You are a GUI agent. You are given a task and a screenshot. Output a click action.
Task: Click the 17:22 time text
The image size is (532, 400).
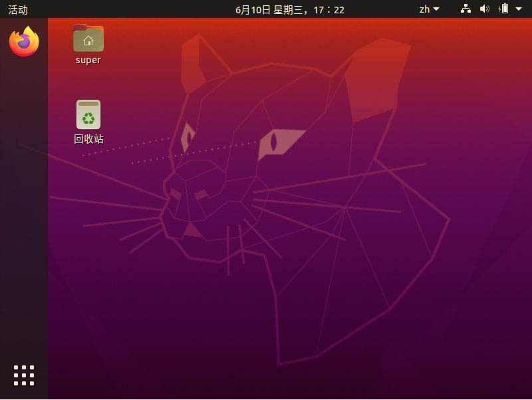coord(329,10)
